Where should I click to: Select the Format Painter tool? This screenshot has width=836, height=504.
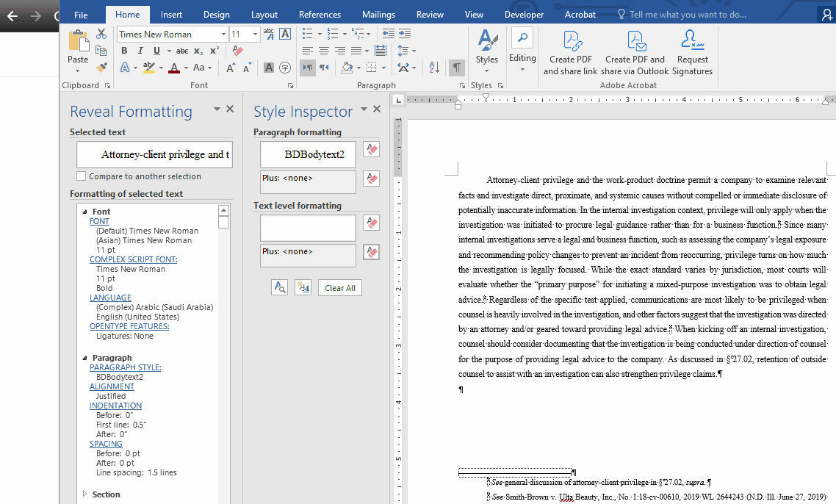point(102,67)
